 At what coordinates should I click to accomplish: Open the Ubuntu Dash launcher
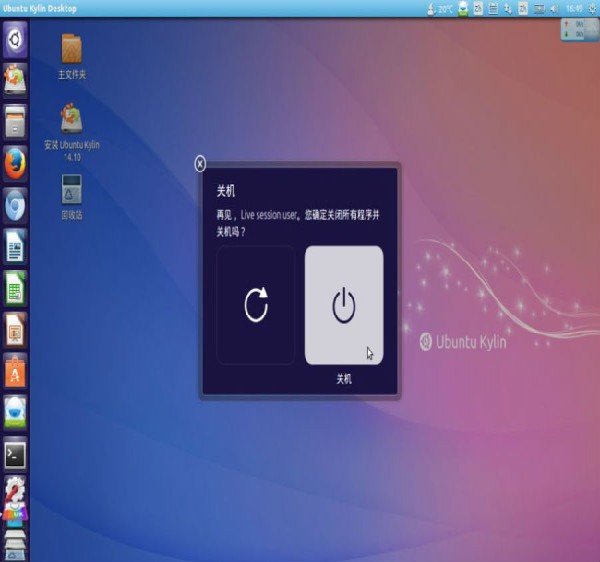coord(15,40)
